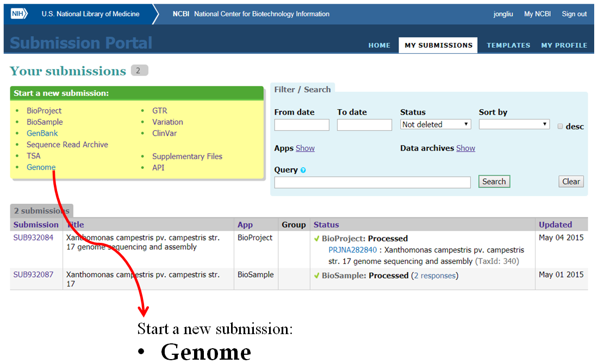Click the Clear button

pos(571,182)
